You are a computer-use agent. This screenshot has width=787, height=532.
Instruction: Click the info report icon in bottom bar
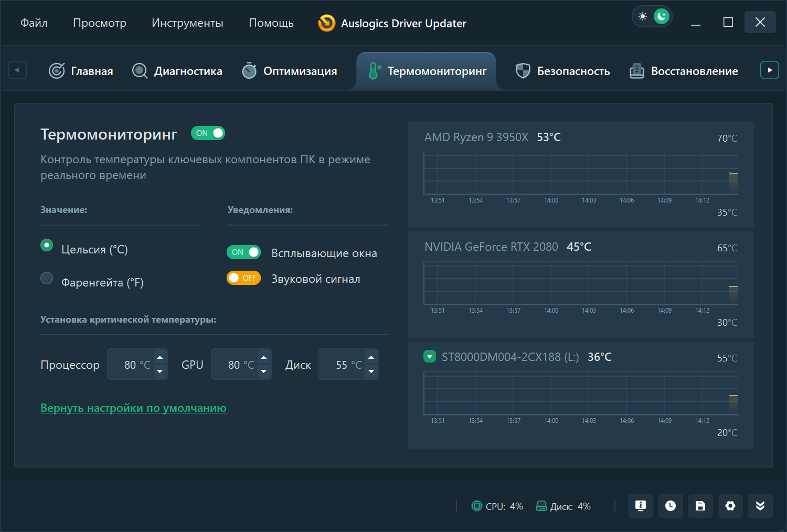(x=640, y=506)
